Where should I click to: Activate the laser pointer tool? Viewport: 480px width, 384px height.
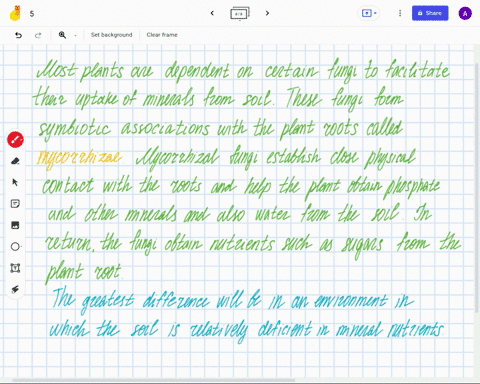click(15, 289)
